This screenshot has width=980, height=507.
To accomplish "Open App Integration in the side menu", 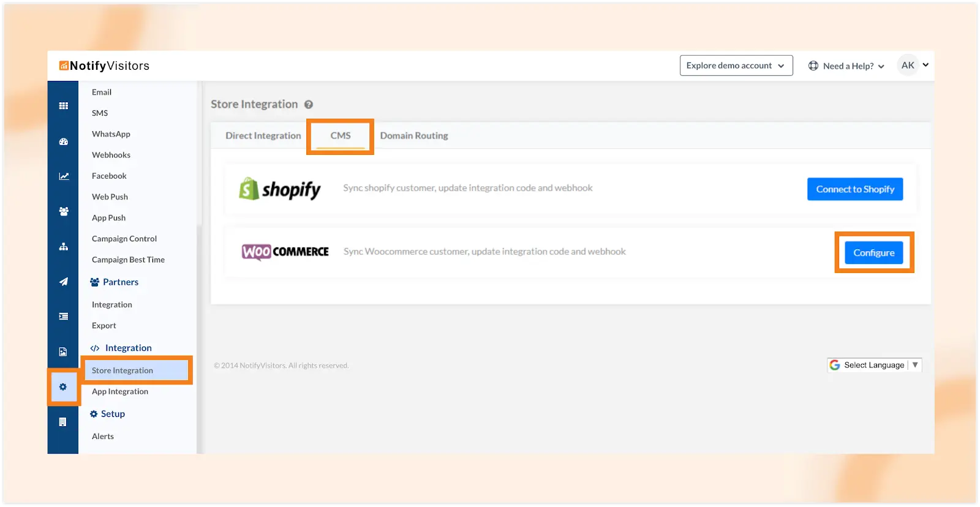I will click(x=120, y=391).
